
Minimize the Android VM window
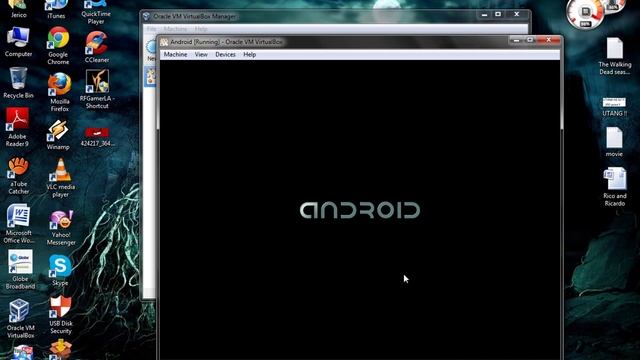coord(516,40)
